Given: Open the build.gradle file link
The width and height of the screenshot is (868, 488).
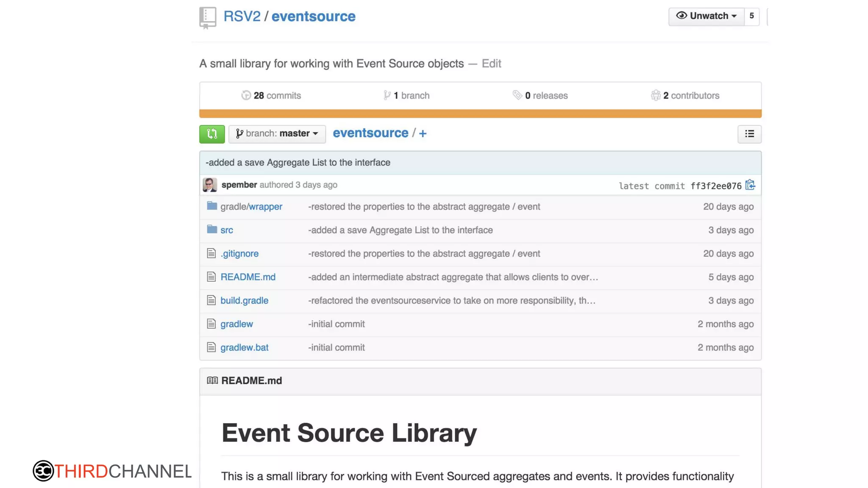Looking at the screenshot, I should (x=244, y=300).
